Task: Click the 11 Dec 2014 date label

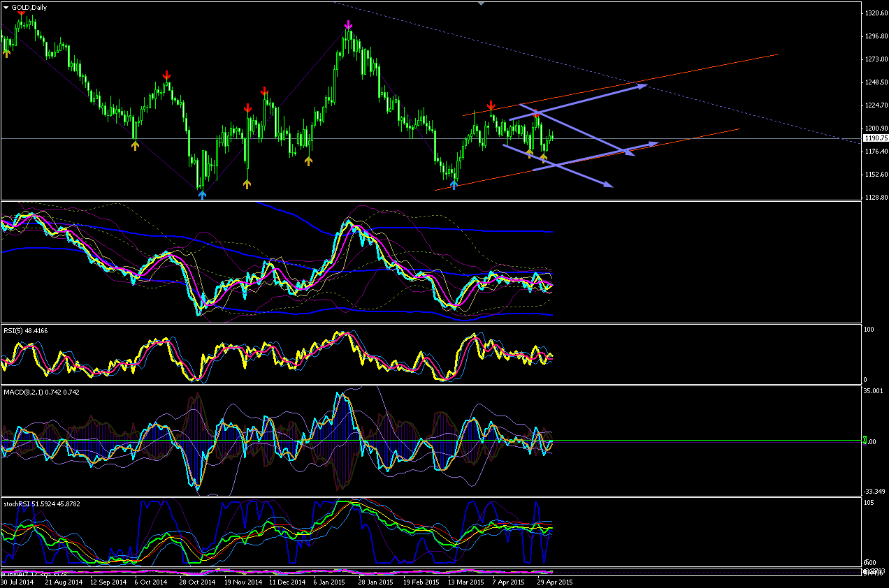Action: click(x=286, y=581)
